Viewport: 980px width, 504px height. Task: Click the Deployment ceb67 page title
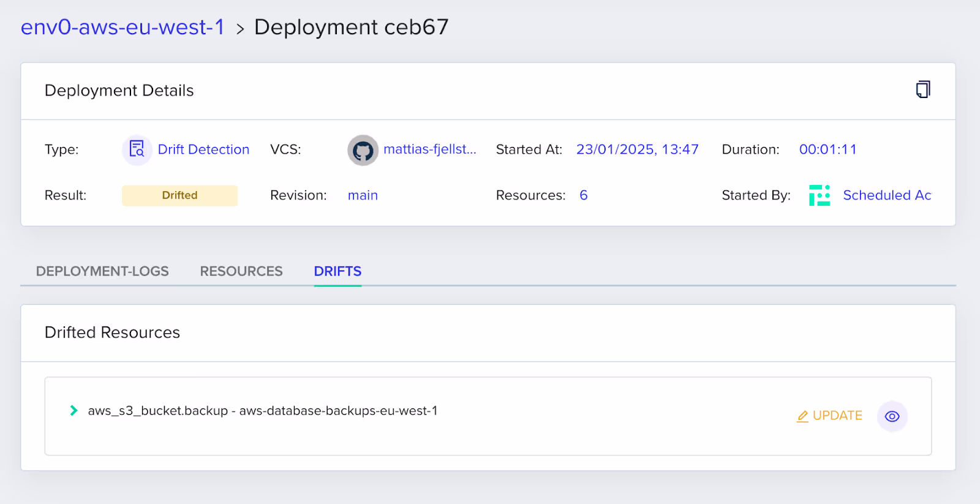[351, 27]
